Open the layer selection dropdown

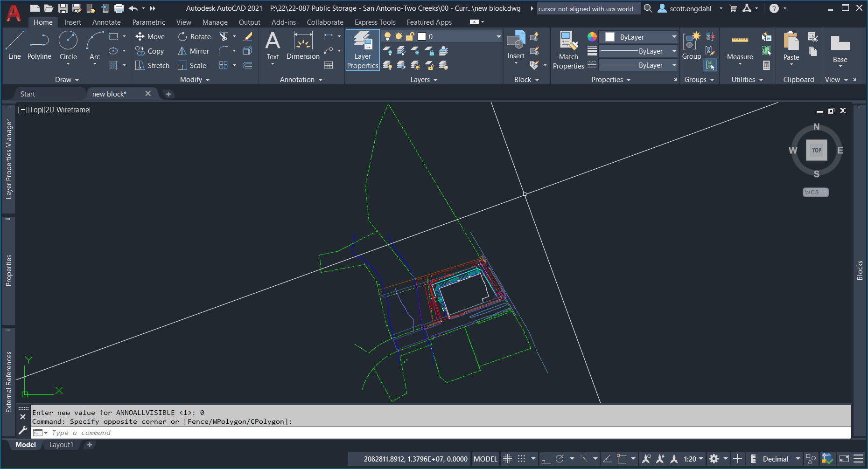tap(498, 36)
